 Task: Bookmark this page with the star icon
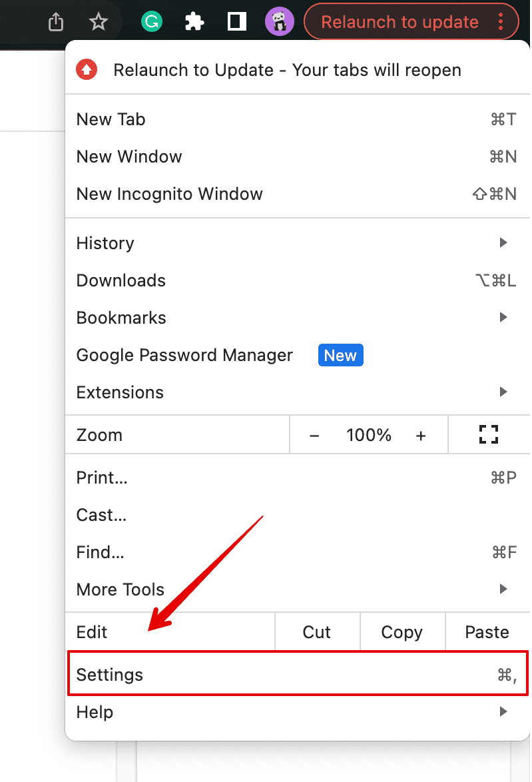99,22
